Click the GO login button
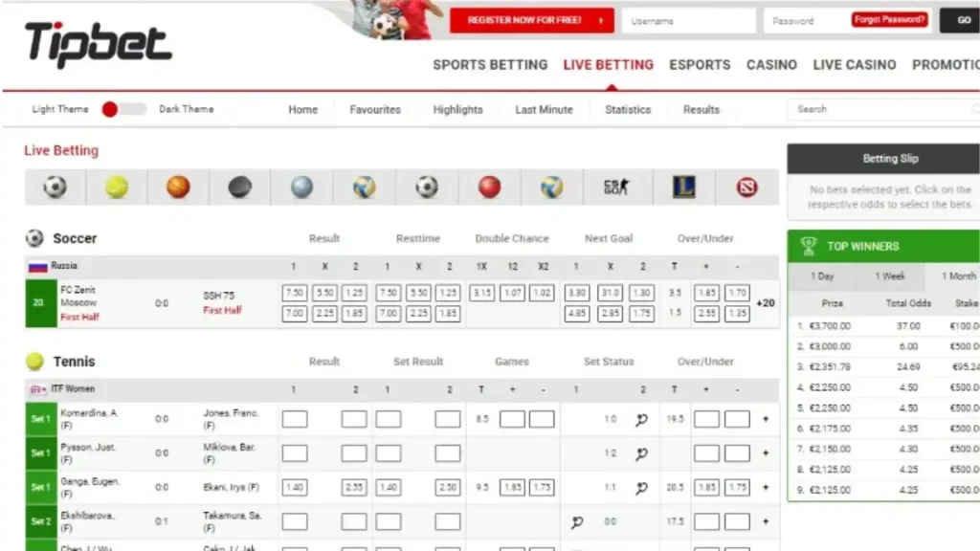 (961, 21)
